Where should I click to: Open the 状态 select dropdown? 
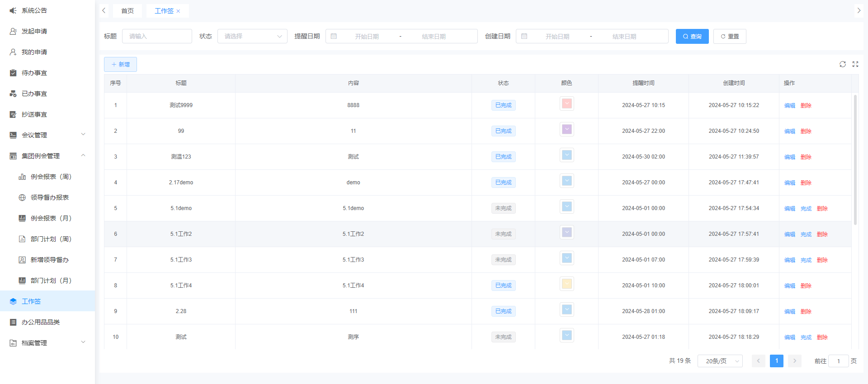[x=252, y=36]
